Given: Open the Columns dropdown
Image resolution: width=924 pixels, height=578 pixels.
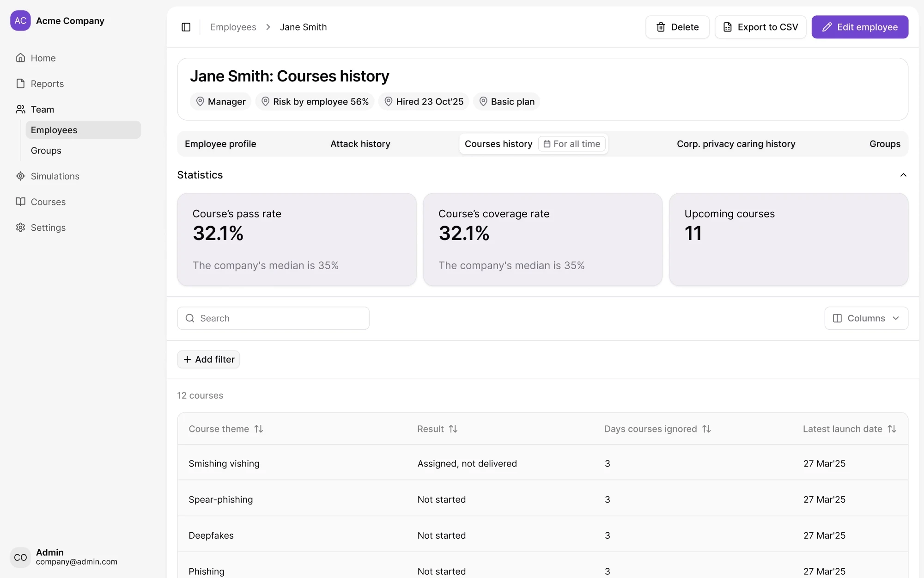Looking at the screenshot, I should (866, 318).
